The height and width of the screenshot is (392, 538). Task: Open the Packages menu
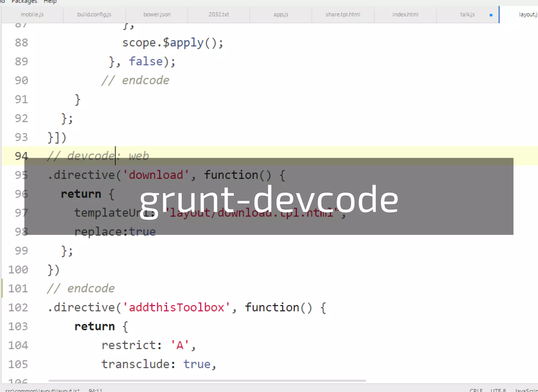pyautogui.click(x=24, y=2)
